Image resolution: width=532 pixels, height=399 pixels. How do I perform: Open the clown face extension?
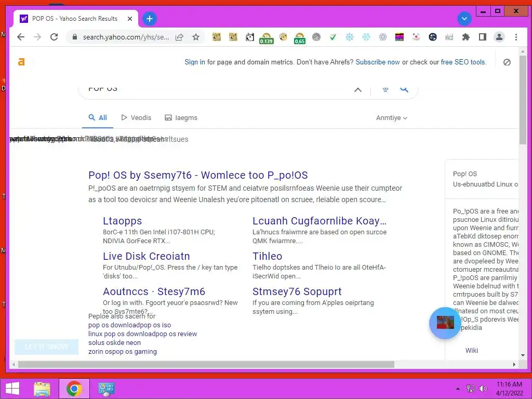(x=416, y=37)
